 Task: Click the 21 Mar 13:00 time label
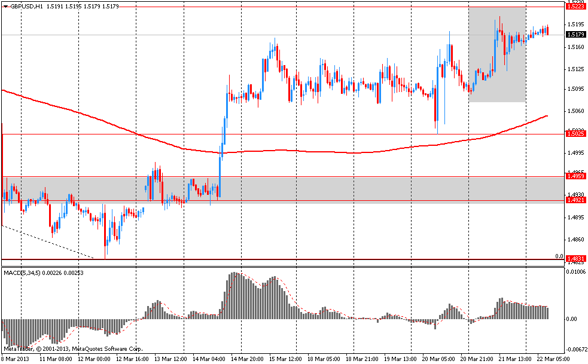click(514, 359)
